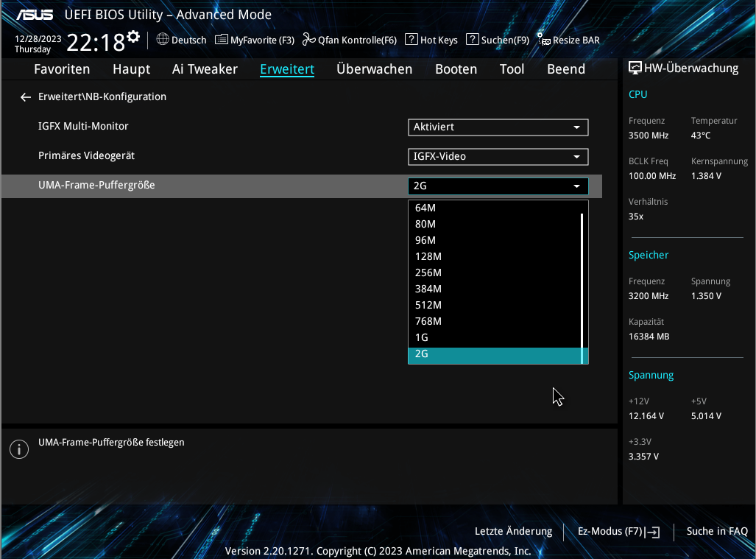This screenshot has width=756, height=559.
Task: Click +5V value 5.014 V
Action: (x=706, y=416)
